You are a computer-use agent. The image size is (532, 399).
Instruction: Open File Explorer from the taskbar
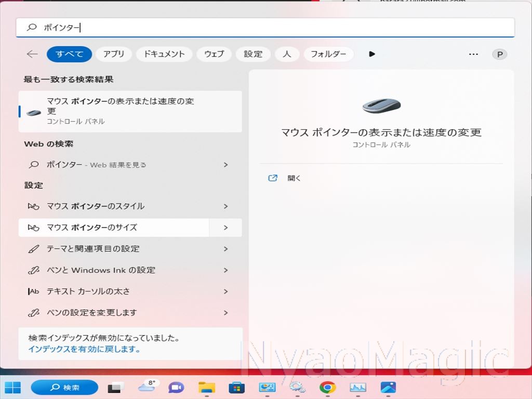pos(207,387)
